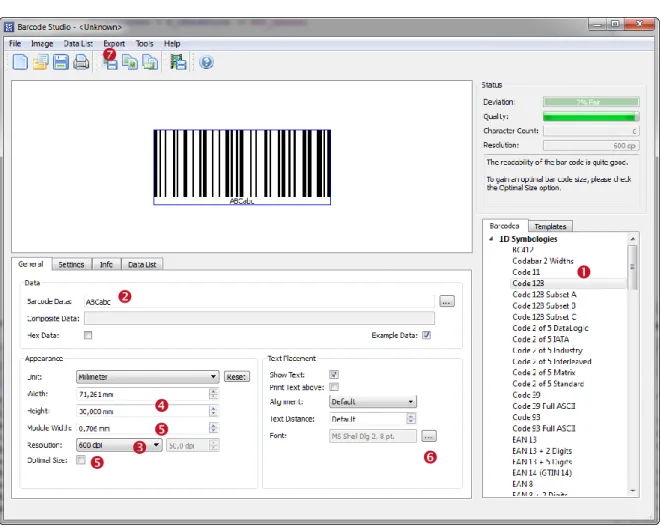
Task: Open the Data List menu
Action: coord(78,43)
